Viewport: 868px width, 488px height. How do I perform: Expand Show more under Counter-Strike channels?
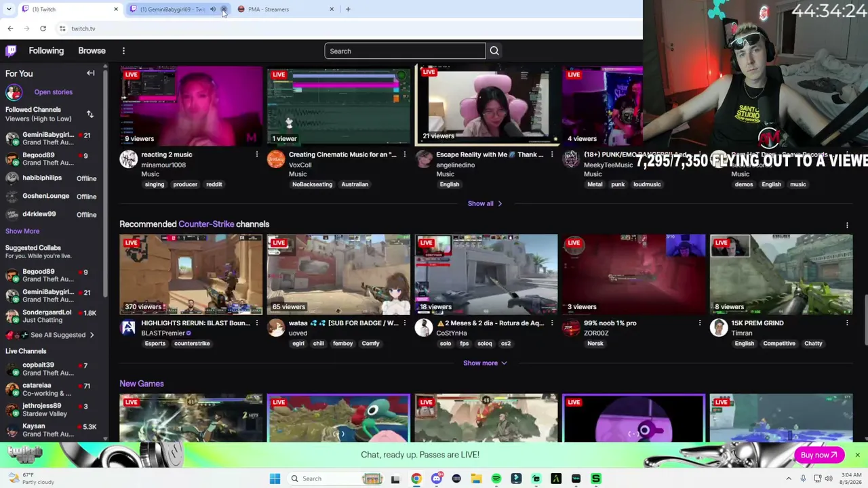coord(485,363)
